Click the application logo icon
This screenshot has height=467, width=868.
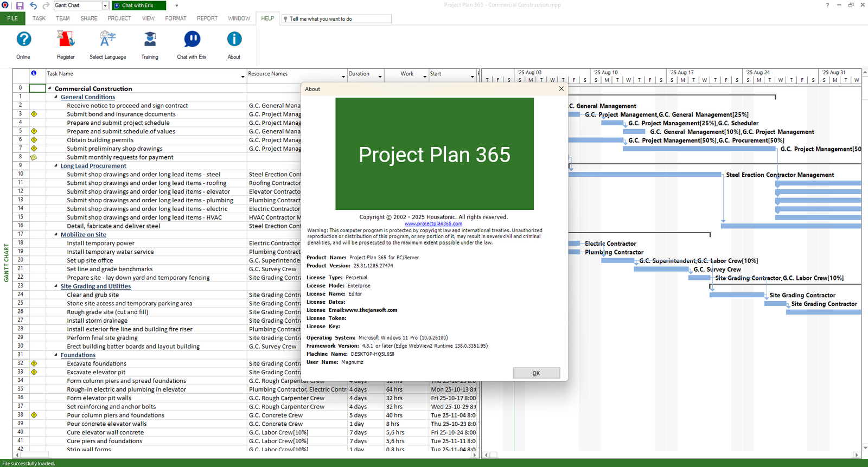point(5,5)
